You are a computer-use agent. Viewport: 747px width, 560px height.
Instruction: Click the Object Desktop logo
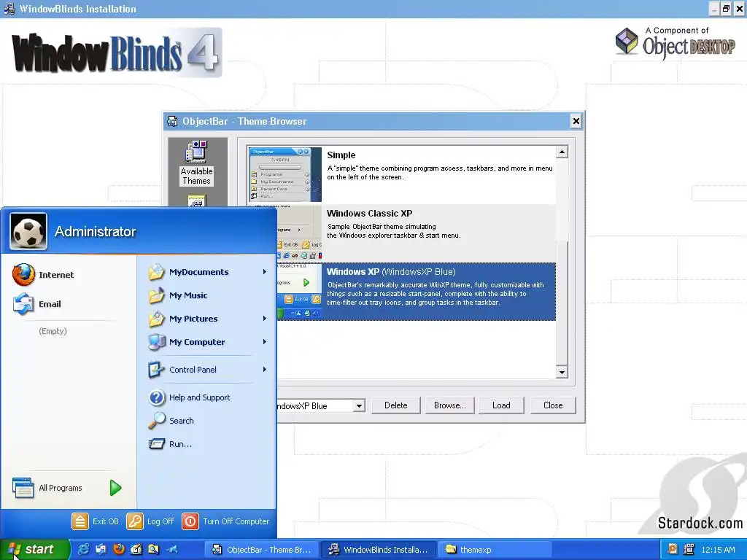(675, 42)
